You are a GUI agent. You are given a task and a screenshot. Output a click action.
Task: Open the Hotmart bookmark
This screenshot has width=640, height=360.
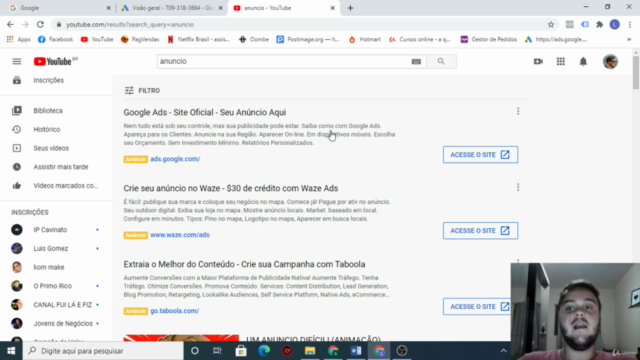pos(364,40)
